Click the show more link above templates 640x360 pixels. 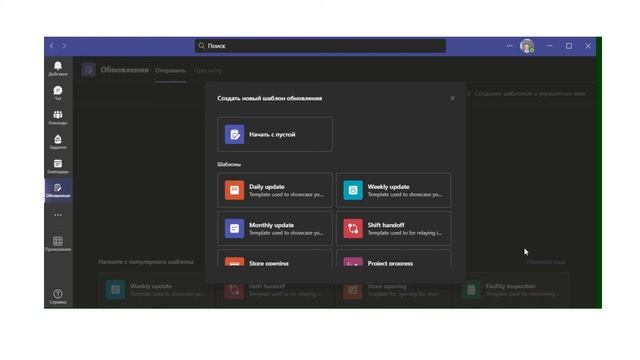click(546, 262)
